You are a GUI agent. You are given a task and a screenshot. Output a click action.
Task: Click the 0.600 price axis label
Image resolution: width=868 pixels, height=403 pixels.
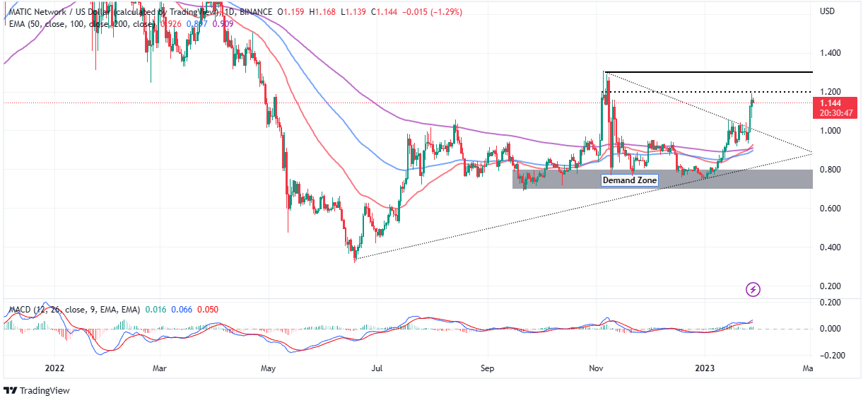tap(830, 209)
